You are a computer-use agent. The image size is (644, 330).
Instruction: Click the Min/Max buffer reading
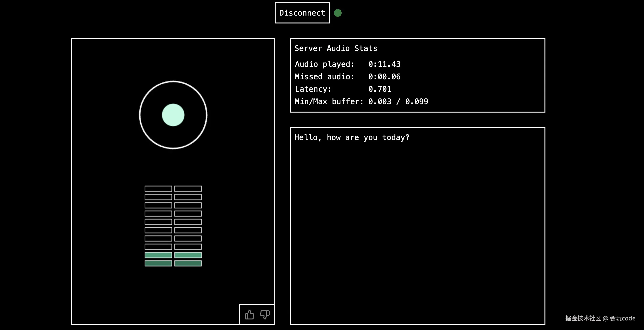[x=398, y=102]
